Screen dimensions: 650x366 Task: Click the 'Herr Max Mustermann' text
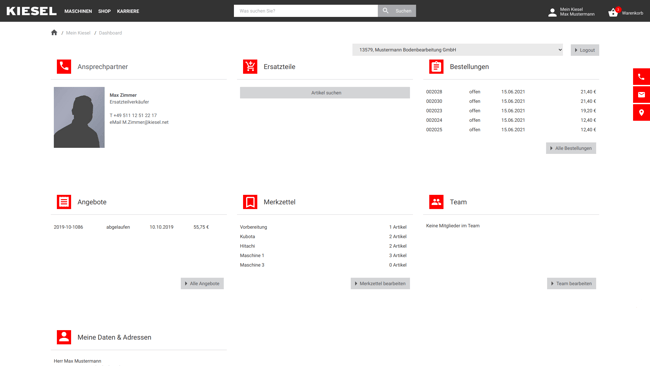[x=78, y=361]
